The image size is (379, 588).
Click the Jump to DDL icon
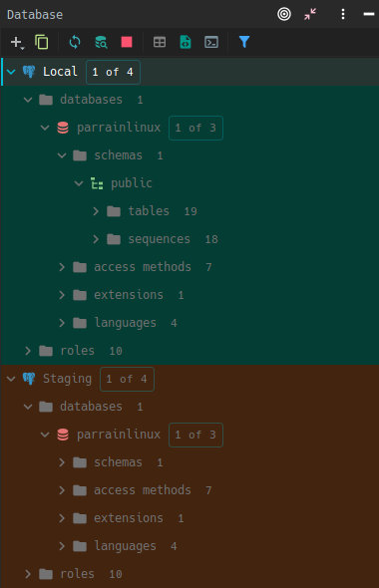click(186, 42)
